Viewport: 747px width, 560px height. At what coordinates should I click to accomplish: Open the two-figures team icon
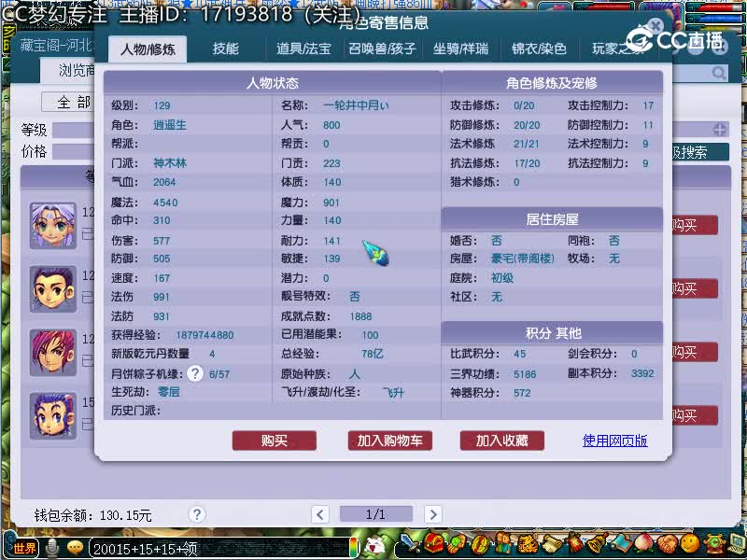click(x=503, y=543)
